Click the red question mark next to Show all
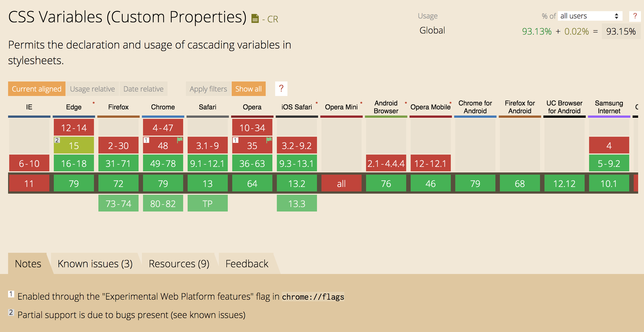Image resolution: width=644 pixels, height=332 pixels. click(x=281, y=89)
